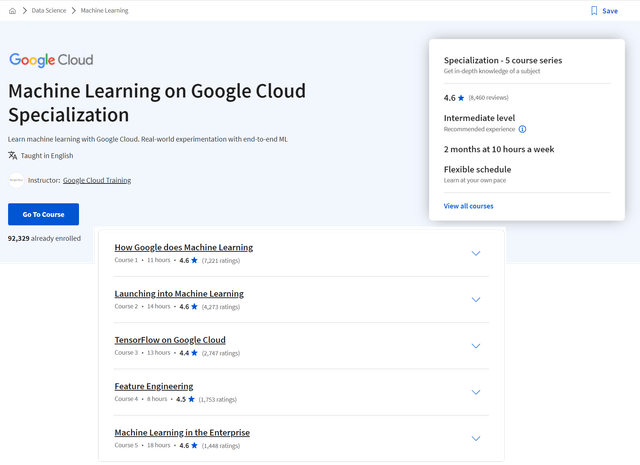Click the Save bookmark icon
This screenshot has width=640, height=465.
[x=594, y=11]
